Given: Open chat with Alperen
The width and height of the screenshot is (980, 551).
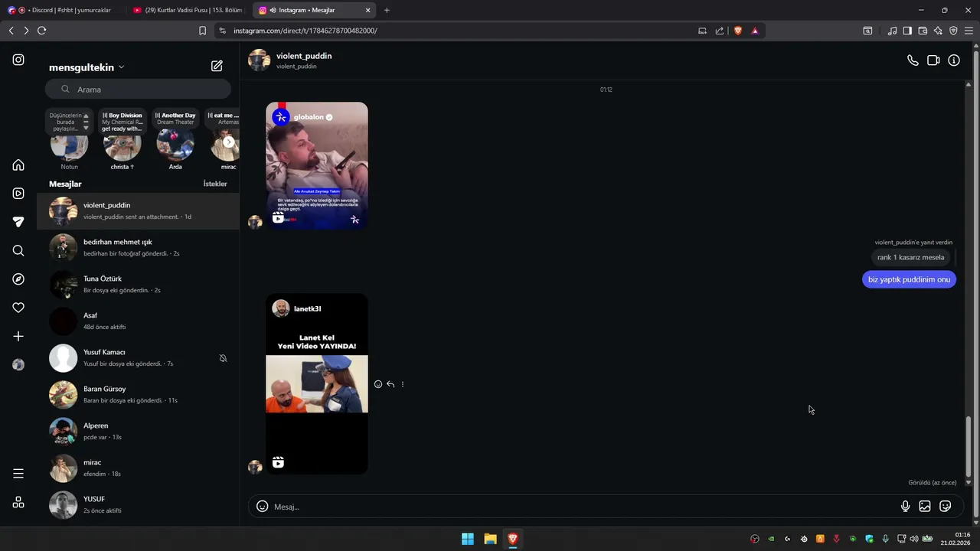Looking at the screenshot, I should pyautogui.click(x=138, y=431).
